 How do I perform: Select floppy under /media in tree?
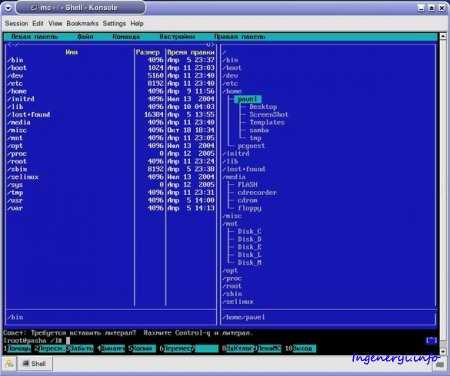point(249,208)
